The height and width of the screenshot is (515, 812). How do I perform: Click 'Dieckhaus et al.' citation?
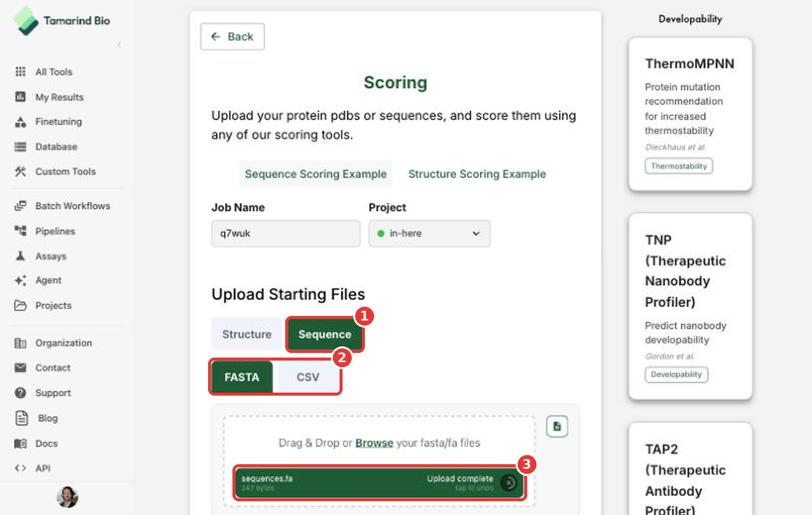[x=675, y=147]
